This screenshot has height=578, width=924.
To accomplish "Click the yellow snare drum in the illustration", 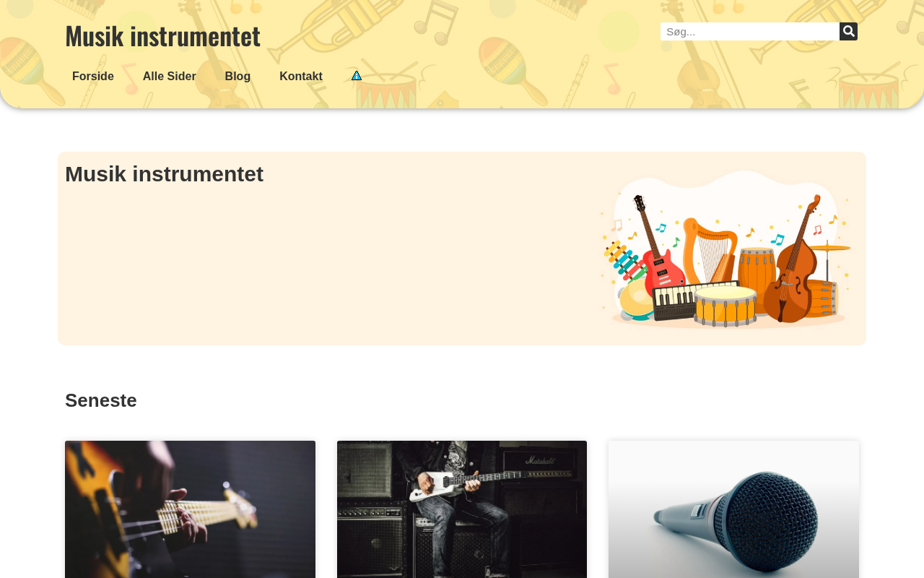I will point(725,306).
